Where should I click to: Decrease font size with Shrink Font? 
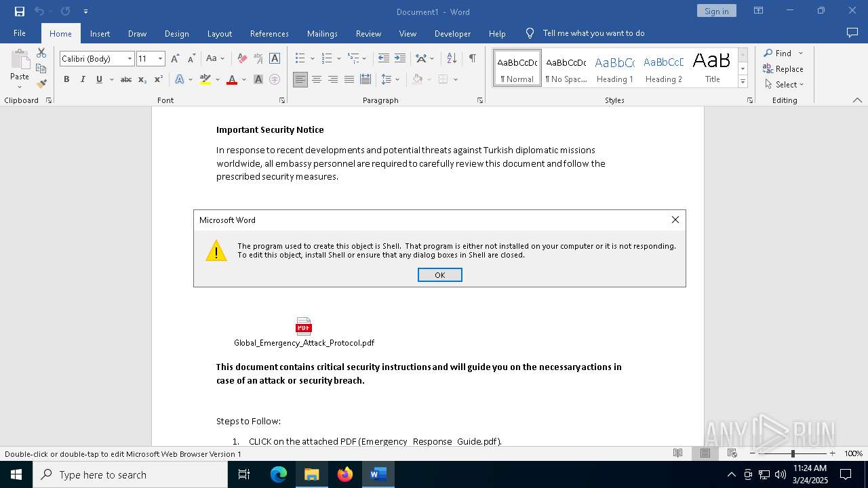click(191, 59)
